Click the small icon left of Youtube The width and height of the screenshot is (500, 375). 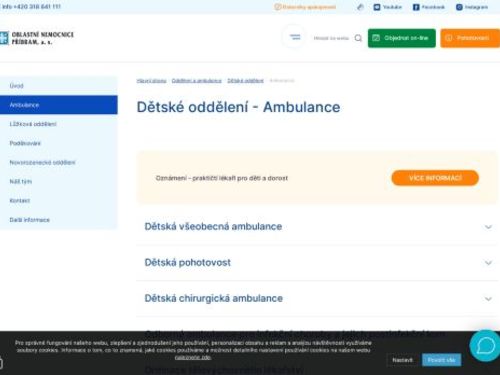click(x=360, y=7)
